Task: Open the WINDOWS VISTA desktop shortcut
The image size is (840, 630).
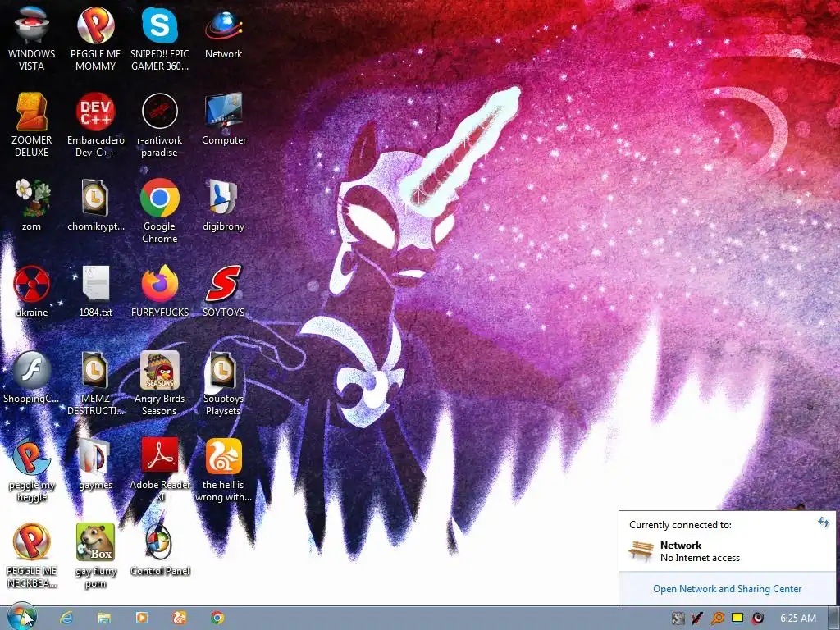Action: tap(31, 38)
